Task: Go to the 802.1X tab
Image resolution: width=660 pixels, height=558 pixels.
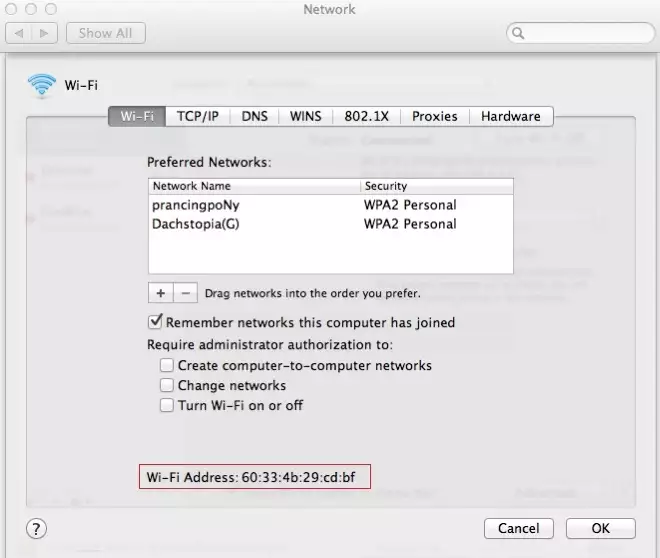Action: pyautogui.click(x=366, y=116)
